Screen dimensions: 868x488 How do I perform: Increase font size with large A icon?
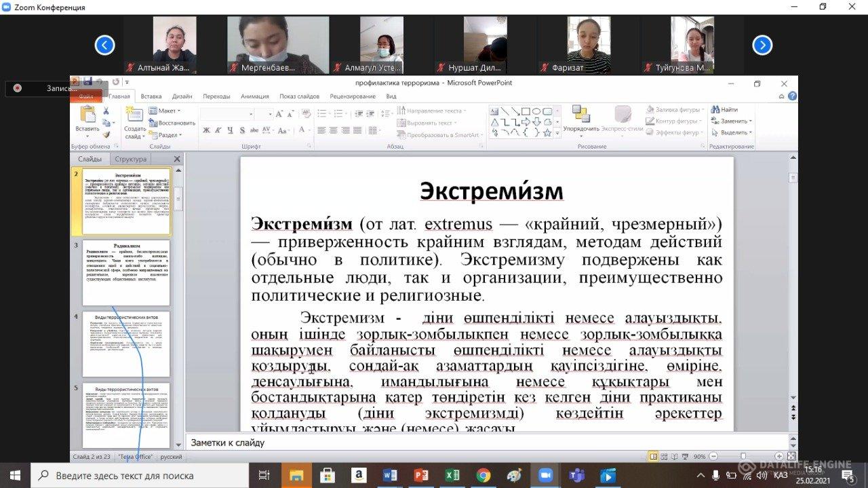pyautogui.click(x=279, y=114)
